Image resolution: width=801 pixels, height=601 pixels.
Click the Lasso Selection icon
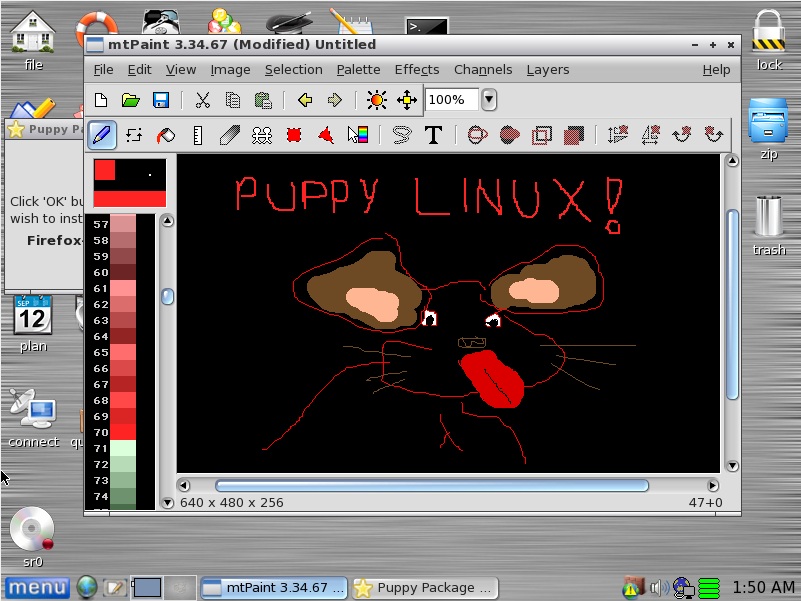(x=402, y=135)
